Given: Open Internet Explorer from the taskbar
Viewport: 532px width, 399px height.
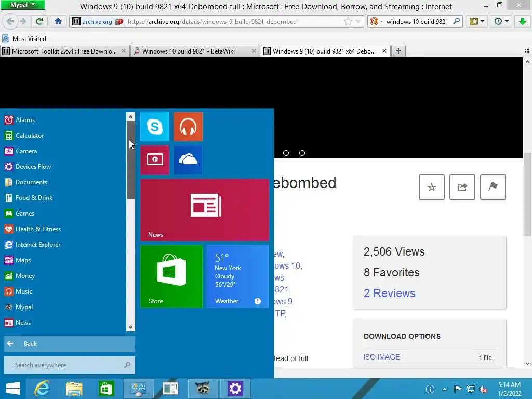Looking at the screenshot, I should [42, 389].
